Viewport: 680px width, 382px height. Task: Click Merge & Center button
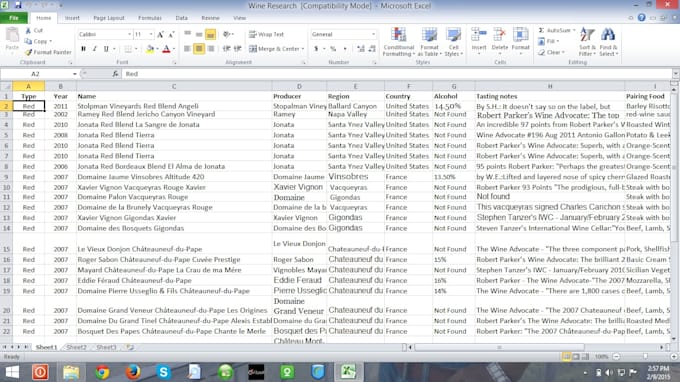pos(275,49)
